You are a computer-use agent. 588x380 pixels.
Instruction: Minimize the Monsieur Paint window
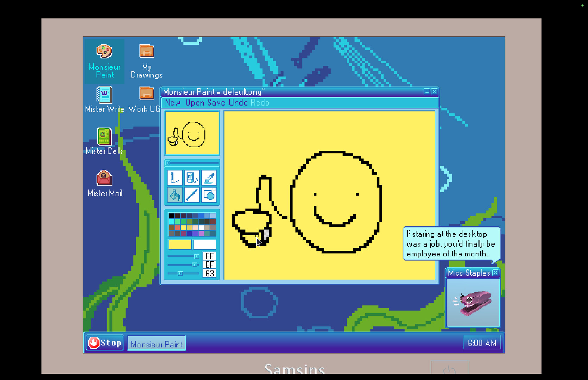[x=426, y=92]
